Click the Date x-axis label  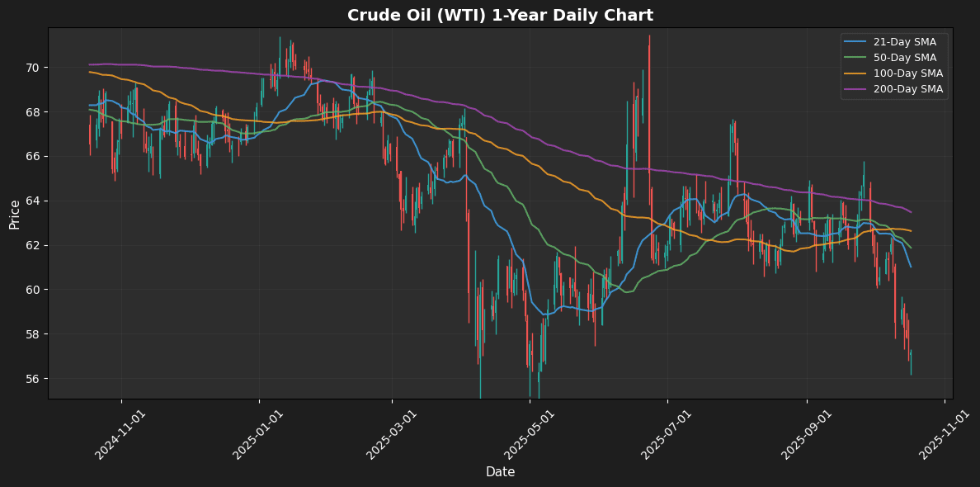500,472
